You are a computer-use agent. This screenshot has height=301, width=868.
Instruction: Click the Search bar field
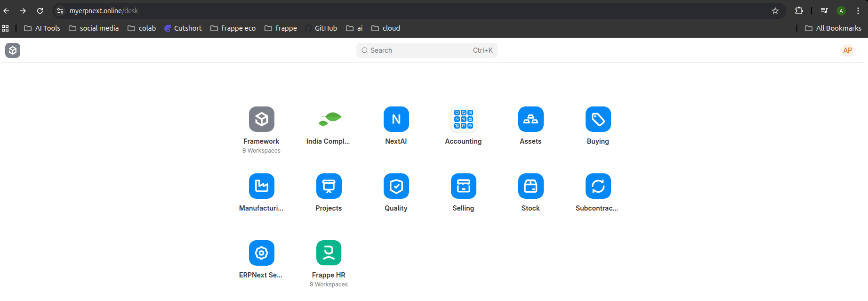coord(426,50)
